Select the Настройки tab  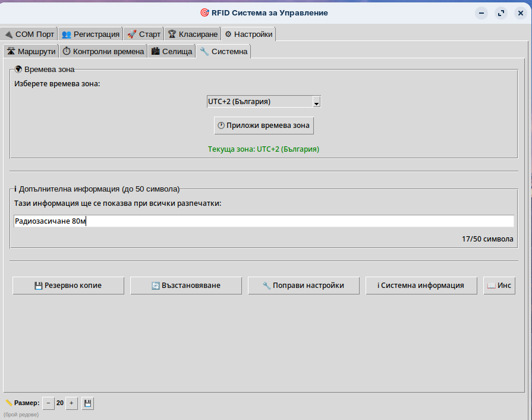[248, 35]
